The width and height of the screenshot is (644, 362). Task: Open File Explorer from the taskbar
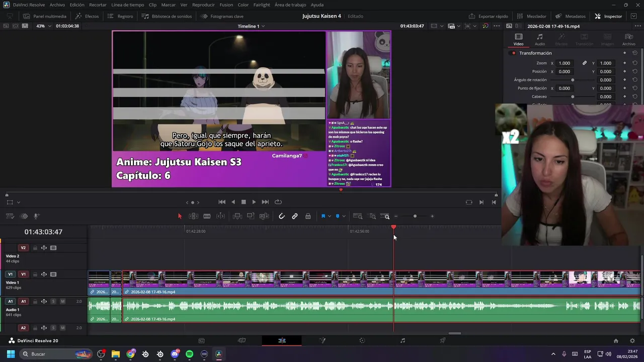pyautogui.click(x=116, y=354)
